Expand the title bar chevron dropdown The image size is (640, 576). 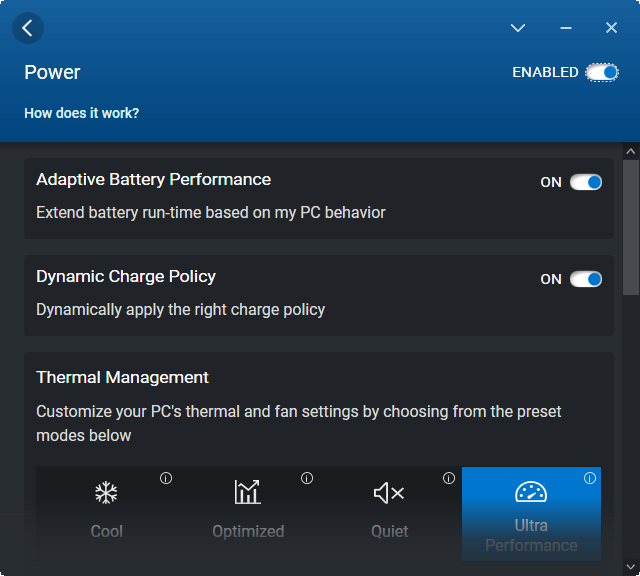tap(518, 28)
